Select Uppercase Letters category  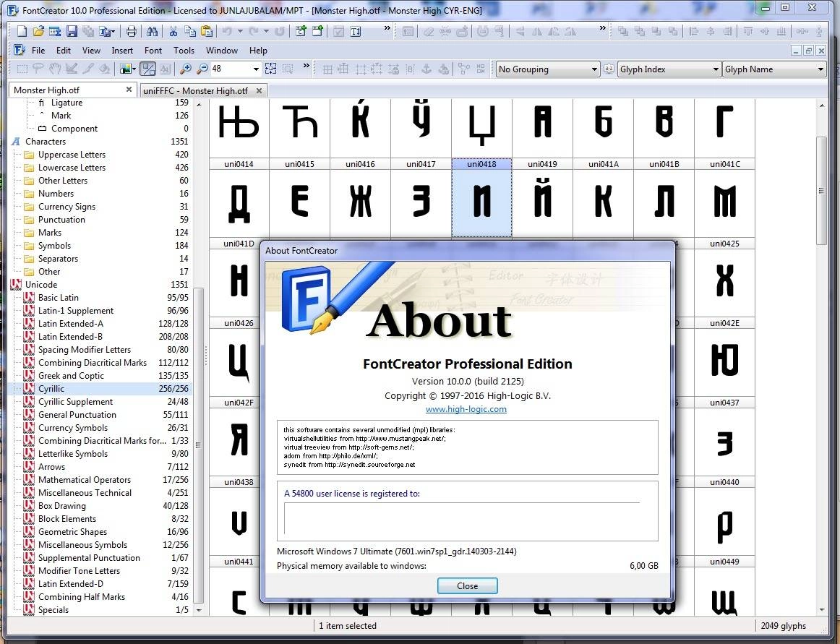point(72,155)
